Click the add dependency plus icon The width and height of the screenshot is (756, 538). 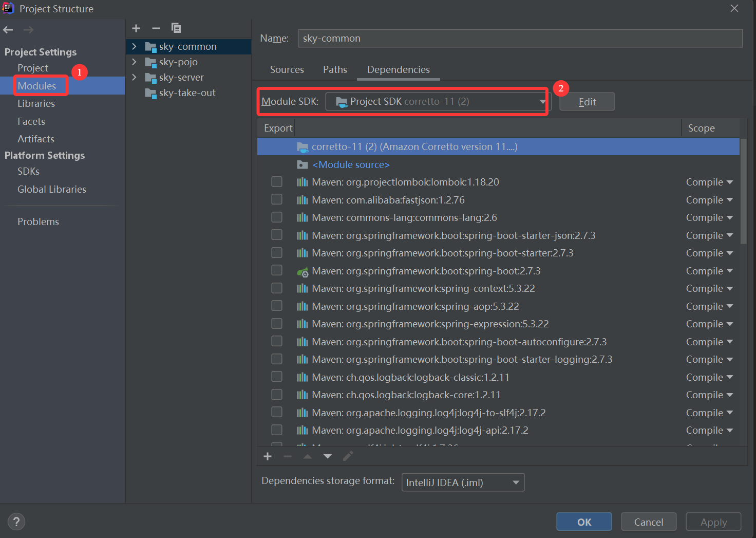pos(268,456)
